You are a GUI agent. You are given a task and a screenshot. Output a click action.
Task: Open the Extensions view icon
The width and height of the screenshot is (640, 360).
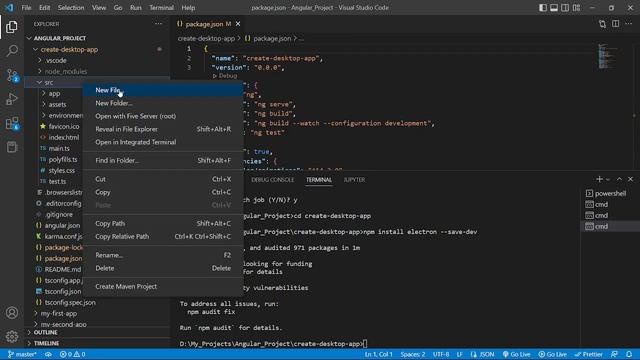(12, 123)
